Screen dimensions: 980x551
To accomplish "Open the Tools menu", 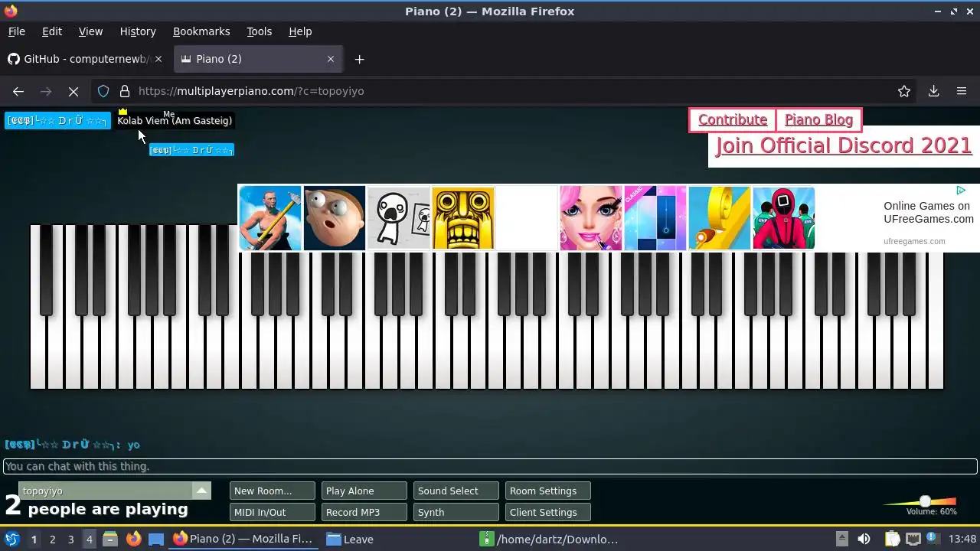I will (x=259, y=31).
